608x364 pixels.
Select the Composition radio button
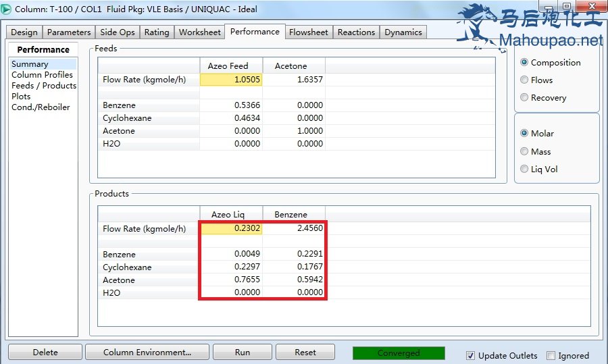(x=525, y=63)
